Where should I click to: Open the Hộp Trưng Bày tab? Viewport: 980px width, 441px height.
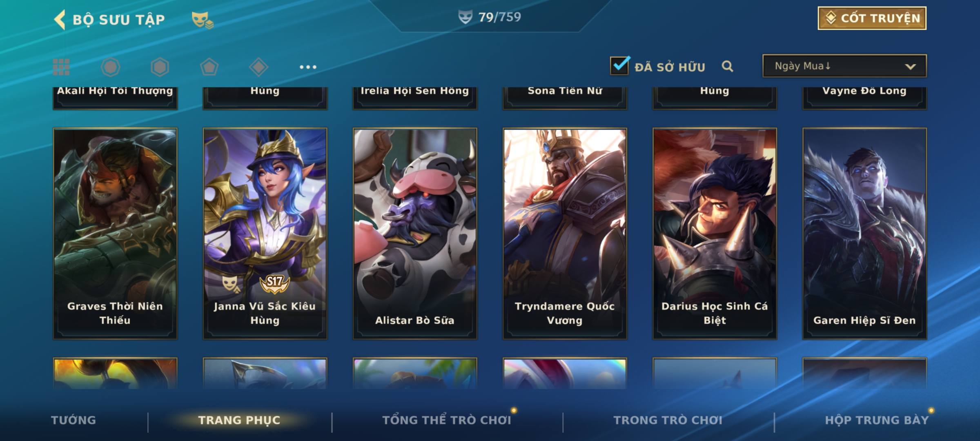(877, 420)
